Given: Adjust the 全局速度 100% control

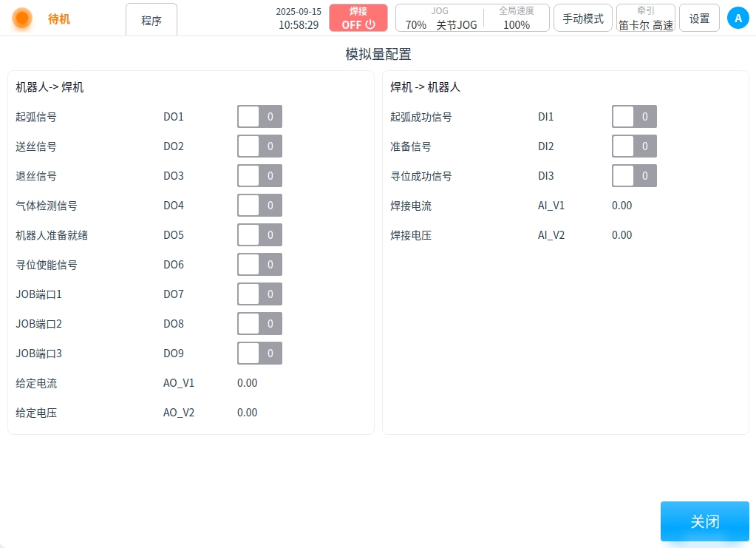Looking at the screenshot, I should click(x=517, y=18).
